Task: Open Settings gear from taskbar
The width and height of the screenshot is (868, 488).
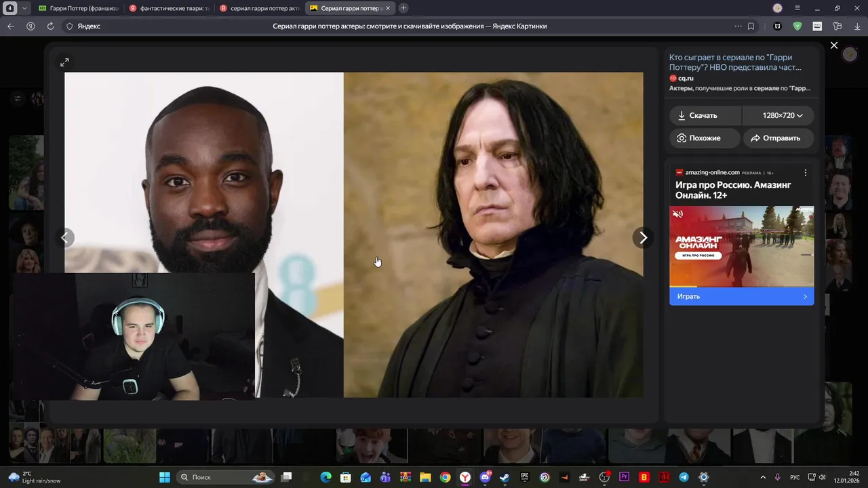Action: 703,477
